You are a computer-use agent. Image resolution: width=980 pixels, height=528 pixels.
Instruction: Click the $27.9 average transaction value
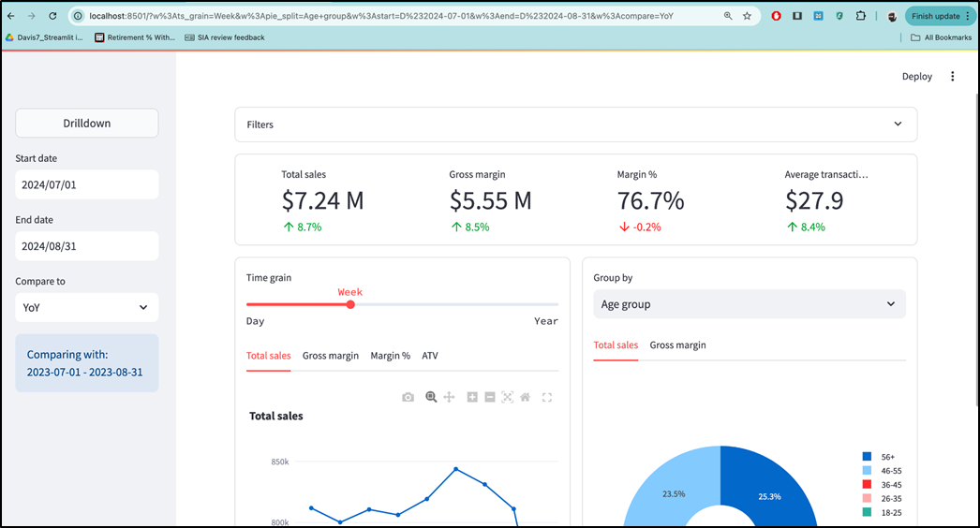tap(814, 200)
